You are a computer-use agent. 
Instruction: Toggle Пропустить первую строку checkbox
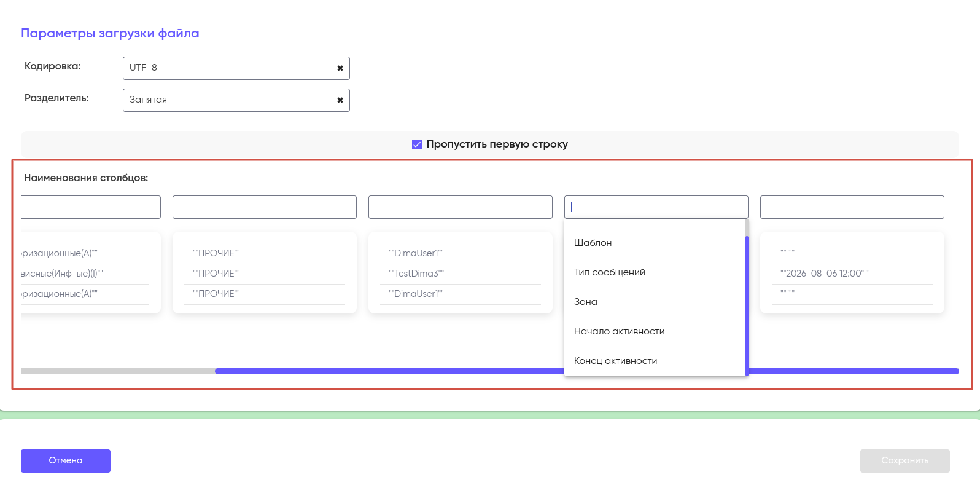click(417, 144)
